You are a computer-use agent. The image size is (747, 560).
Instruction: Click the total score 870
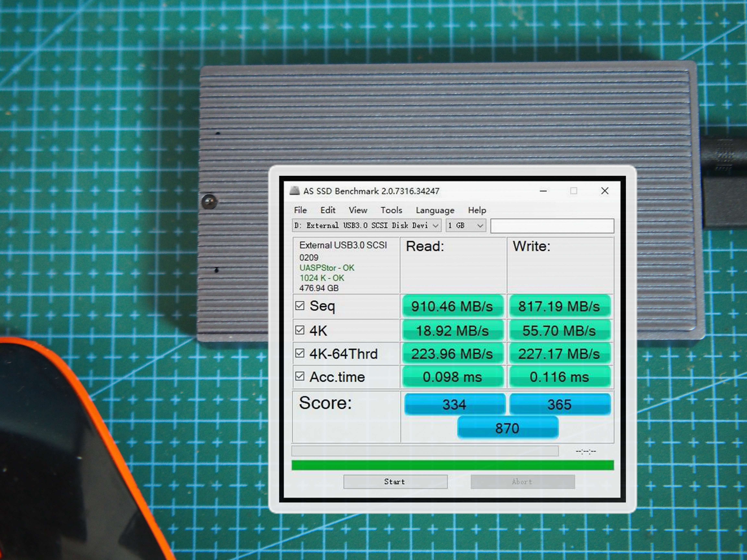(508, 428)
